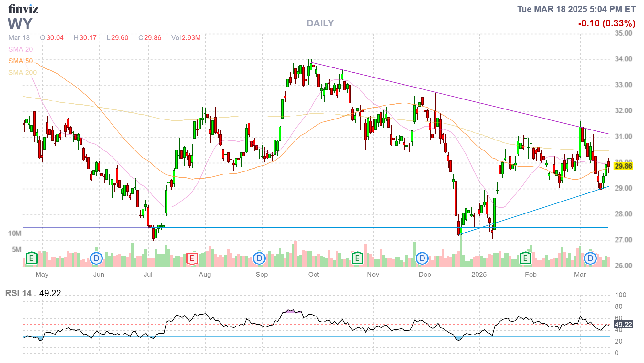Click the green earnings marker before Feb
The width and height of the screenshot is (644, 363).
point(525,258)
